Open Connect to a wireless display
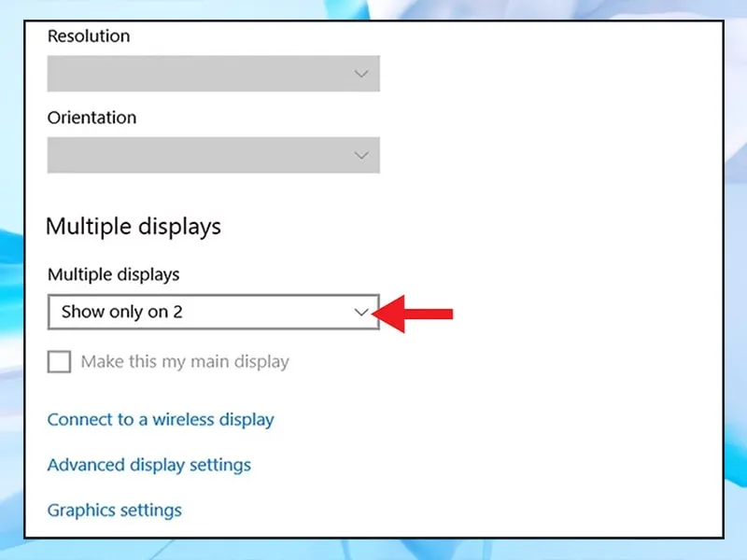Screen dimensions: 747x560 click(161, 419)
